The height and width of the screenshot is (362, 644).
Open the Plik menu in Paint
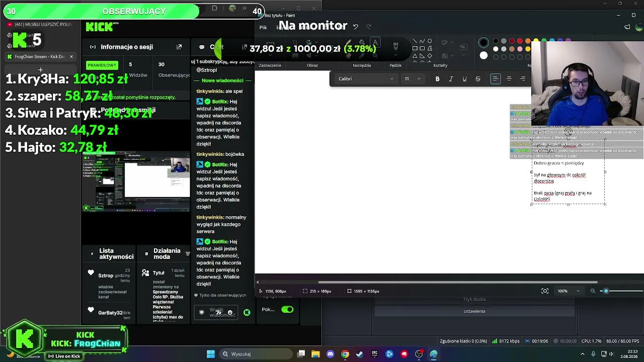coord(263,27)
